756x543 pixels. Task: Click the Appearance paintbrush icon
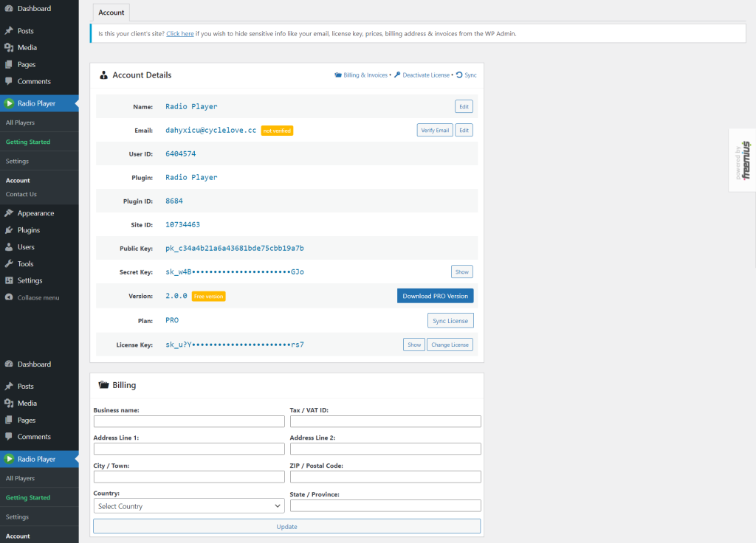tap(9, 213)
